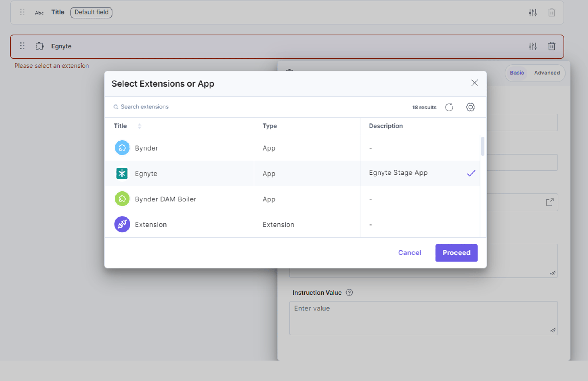Click the Abc text type icon
This screenshot has width=588, height=381.
[39, 13]
